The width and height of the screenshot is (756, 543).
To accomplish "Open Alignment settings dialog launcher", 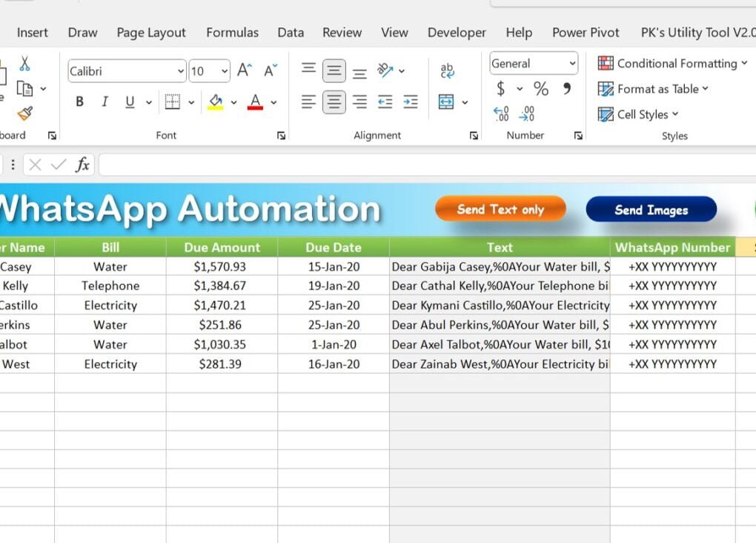I will (x=474, y=136).
